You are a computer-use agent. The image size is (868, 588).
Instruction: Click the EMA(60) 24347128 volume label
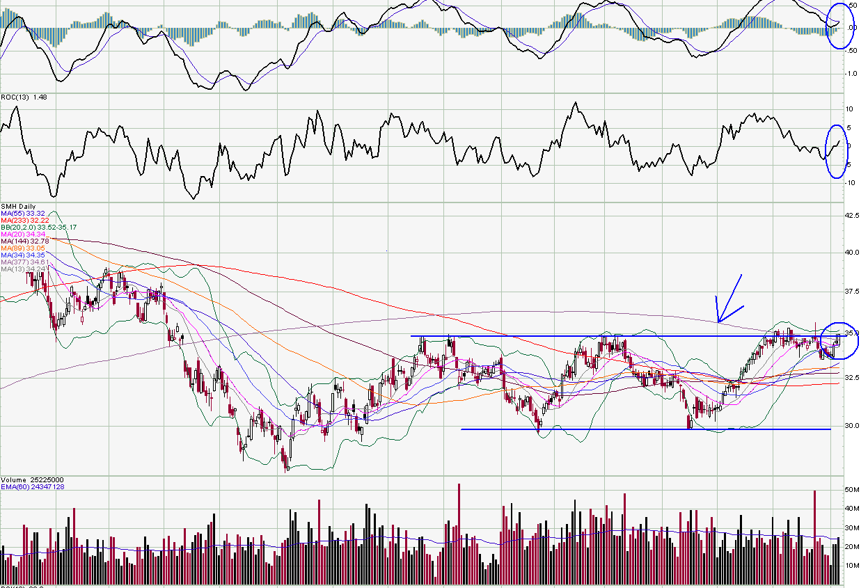33,487
